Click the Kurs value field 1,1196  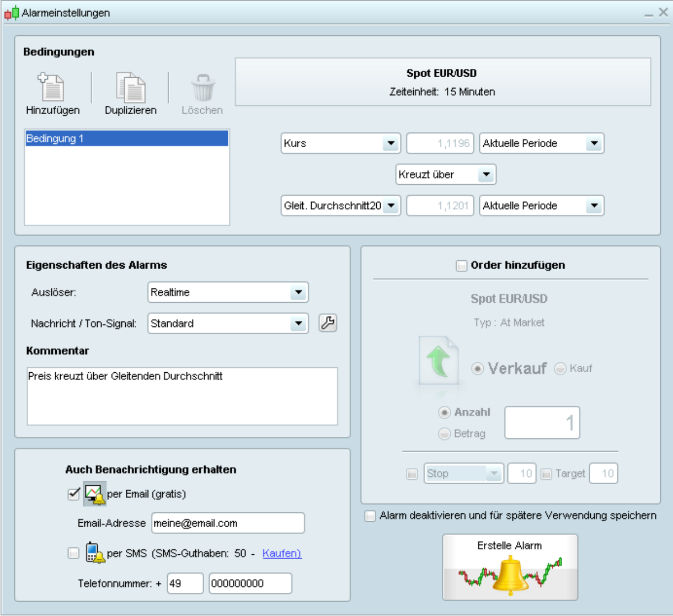click(x=440, y=143)
